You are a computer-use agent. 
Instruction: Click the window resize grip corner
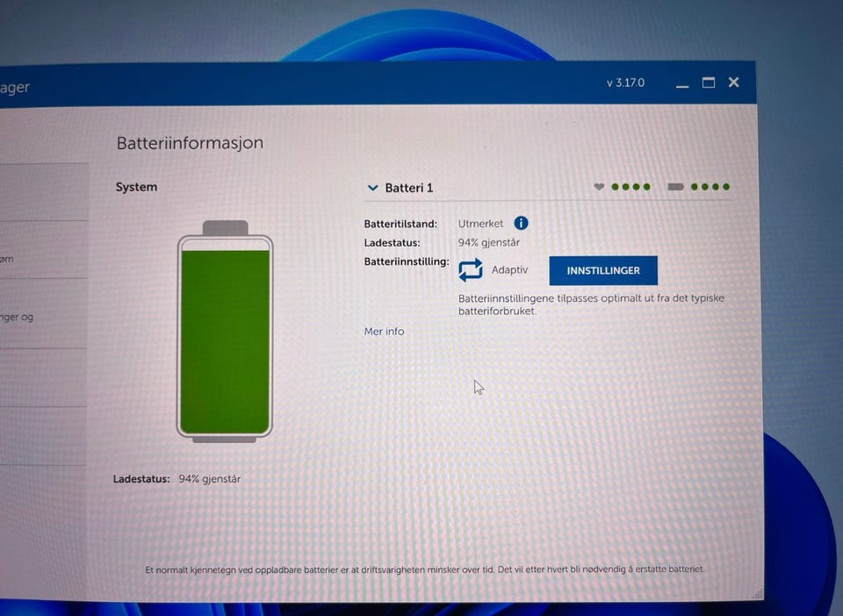pos(758,593)
